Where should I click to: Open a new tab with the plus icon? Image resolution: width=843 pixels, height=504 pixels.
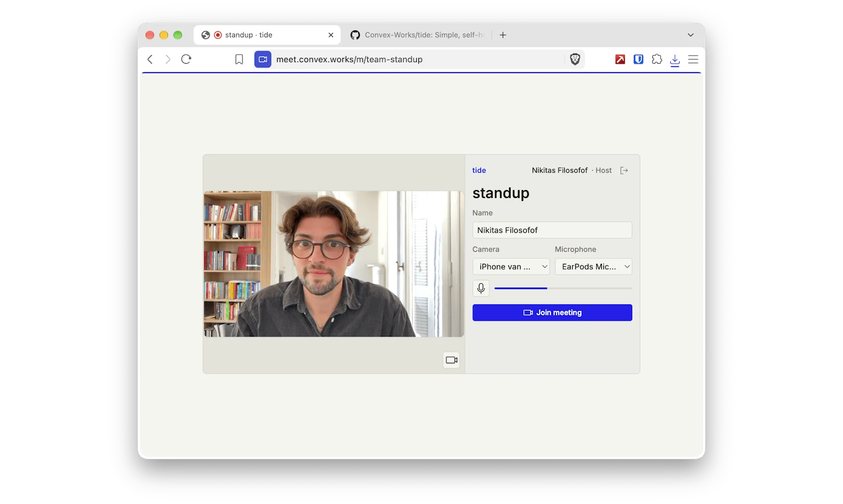503,35
